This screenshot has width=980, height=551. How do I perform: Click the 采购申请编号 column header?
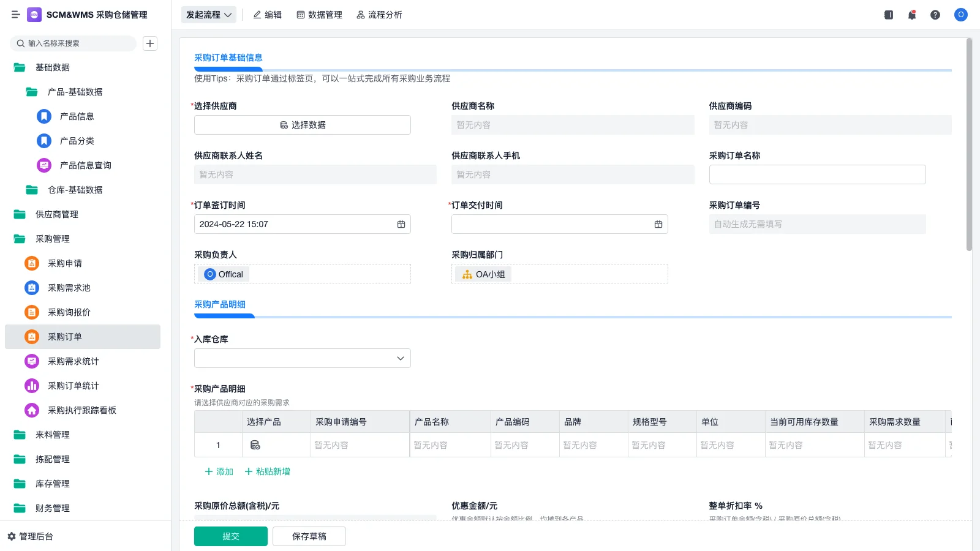(360, 422)
